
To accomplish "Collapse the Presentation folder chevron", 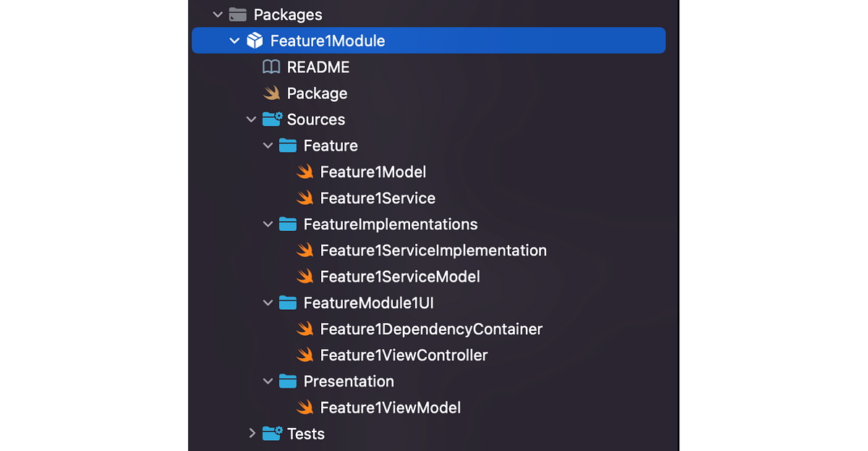I will tap(268, 381).
